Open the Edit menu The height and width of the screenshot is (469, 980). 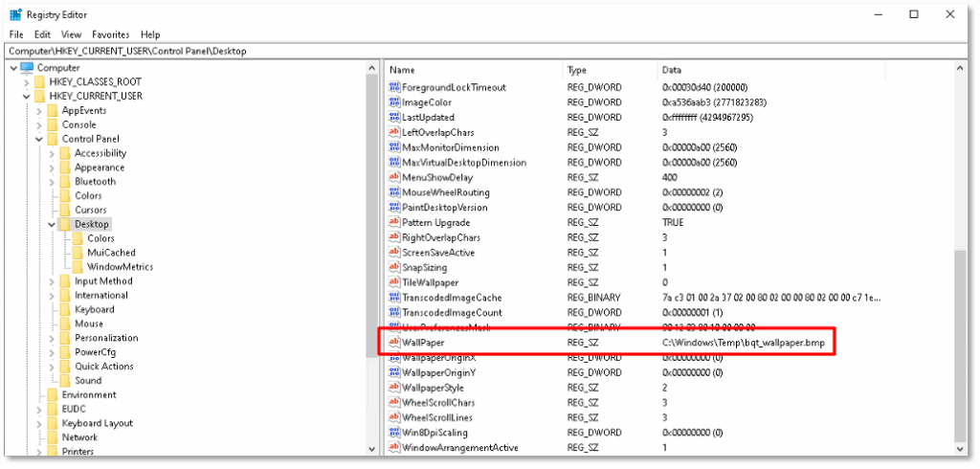click(42, 34)
